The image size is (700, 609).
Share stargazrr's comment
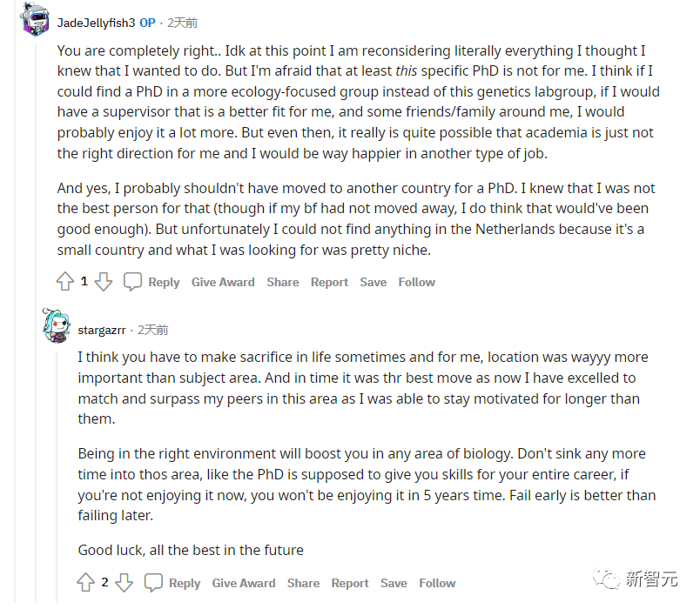[x=304, y=583]
